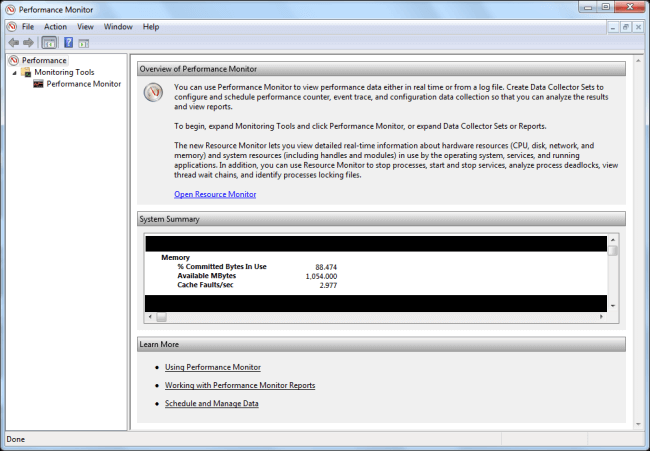Click System Summary horizontal scrollbar thumb
The width and height of the screenshot is (650, 451).
(x=161, y=317)
